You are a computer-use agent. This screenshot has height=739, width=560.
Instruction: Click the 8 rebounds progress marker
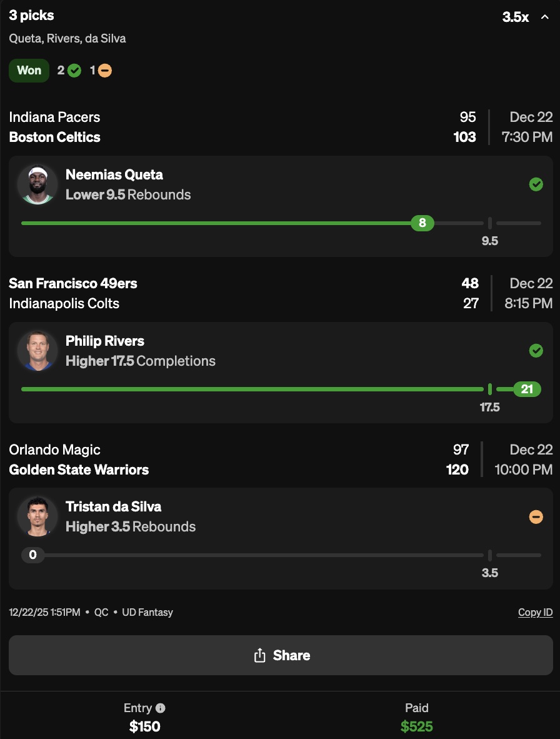[422, 223]
